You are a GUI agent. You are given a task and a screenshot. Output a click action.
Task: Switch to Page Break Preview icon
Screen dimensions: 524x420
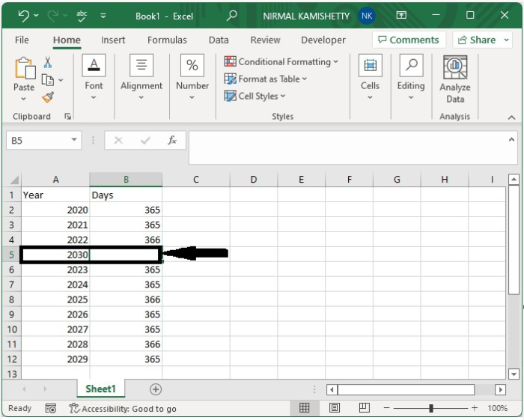(365, 408)
